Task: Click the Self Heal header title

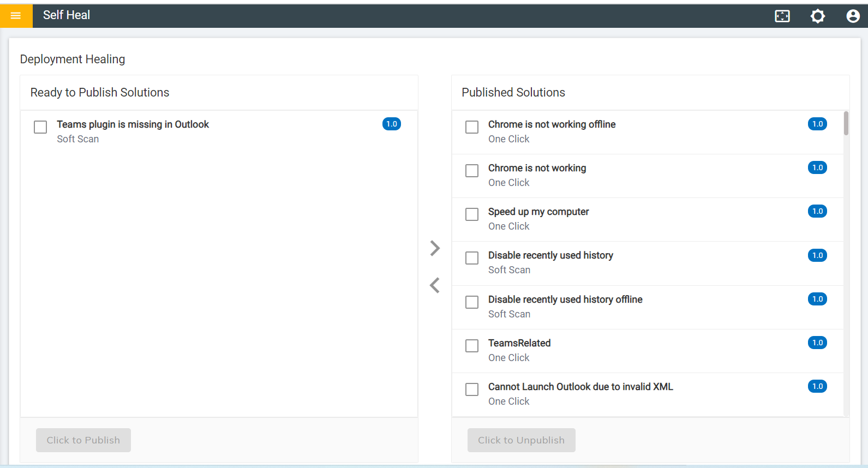Action: pos(67,15)
